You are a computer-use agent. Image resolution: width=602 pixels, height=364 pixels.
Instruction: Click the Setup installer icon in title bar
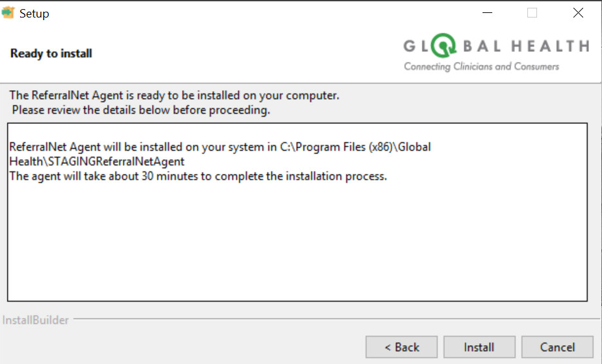tap(8, 13)
